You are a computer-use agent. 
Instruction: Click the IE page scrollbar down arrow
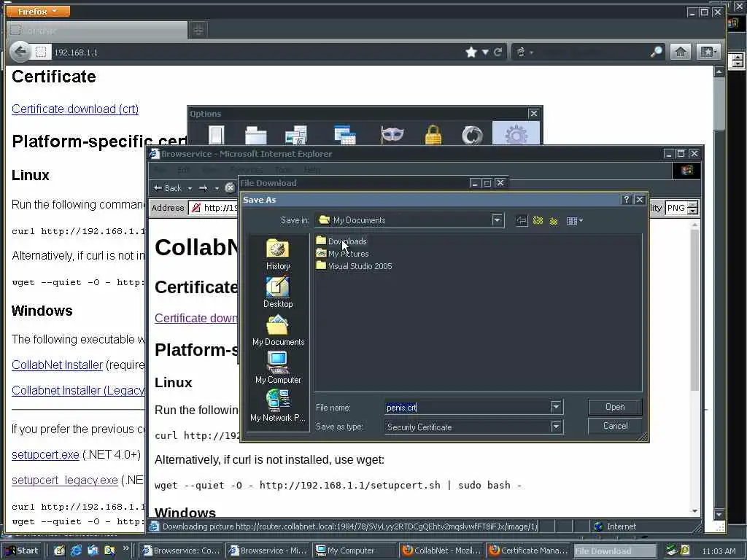coord(694,511)
